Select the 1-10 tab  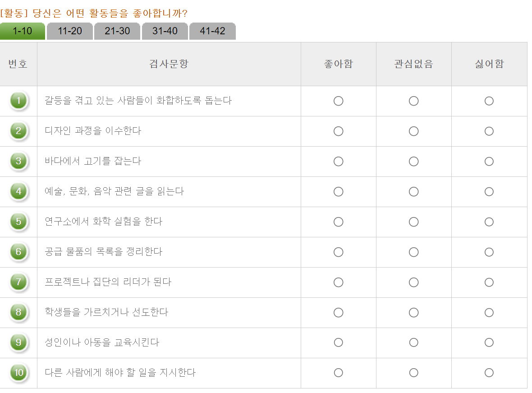click(x=22, y=31)
